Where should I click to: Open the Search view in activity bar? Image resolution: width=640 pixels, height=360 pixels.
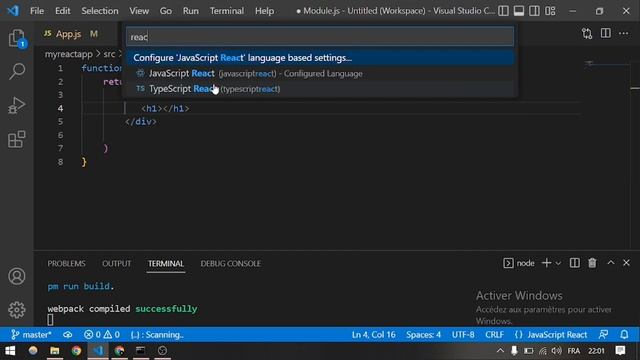click(17, 71)
